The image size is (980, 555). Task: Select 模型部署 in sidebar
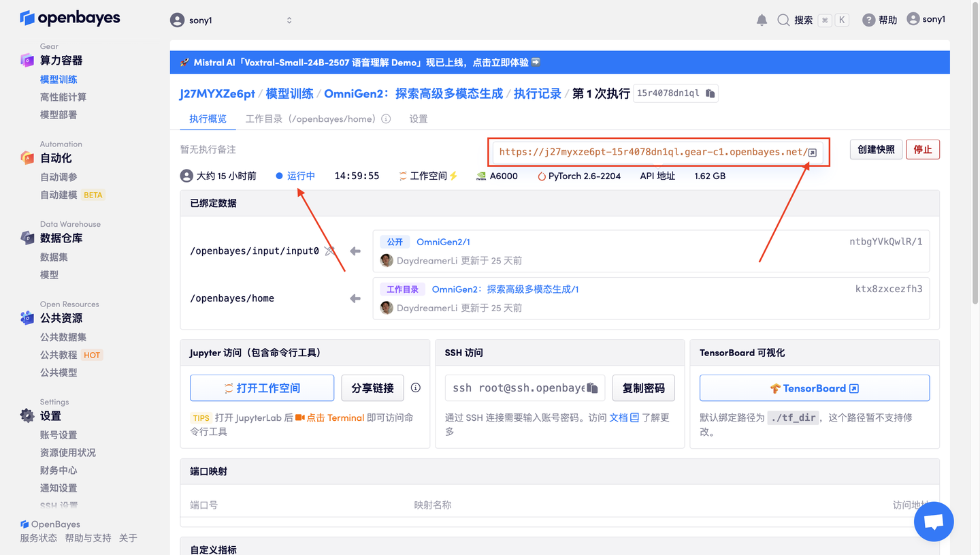pyautogui.click(x=59, y=114)
